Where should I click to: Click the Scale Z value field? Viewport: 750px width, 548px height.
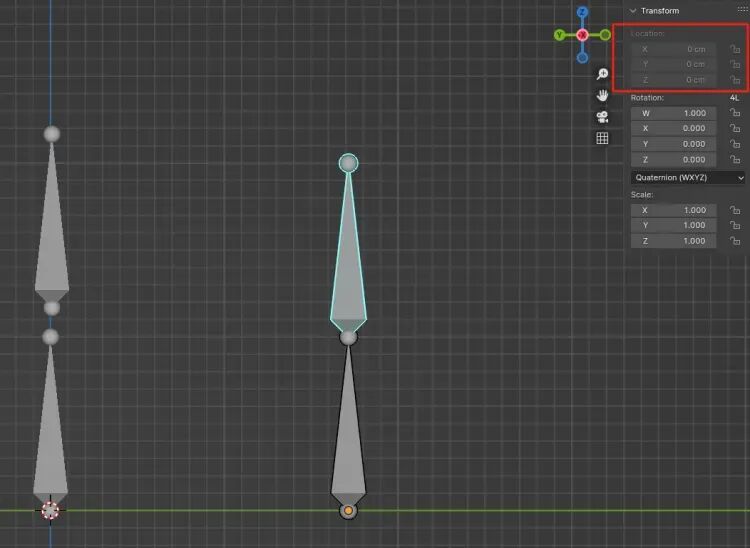click(673, 241)
